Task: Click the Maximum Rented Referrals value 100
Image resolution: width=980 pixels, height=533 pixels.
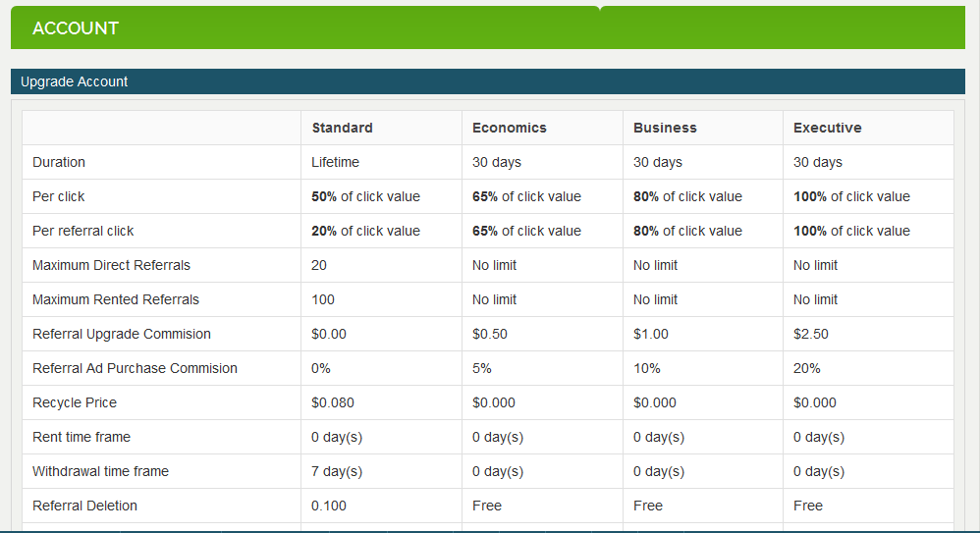Action: (323, 299)
